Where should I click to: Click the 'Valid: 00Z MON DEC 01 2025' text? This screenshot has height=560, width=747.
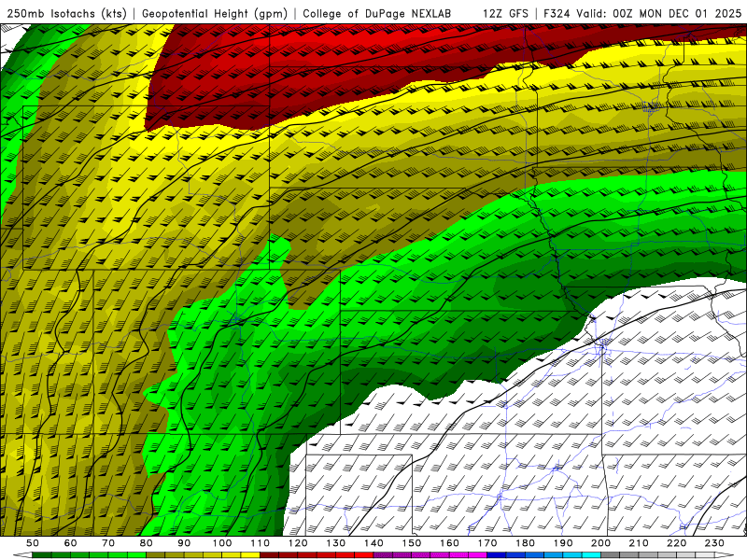click(x=659, y=13)
